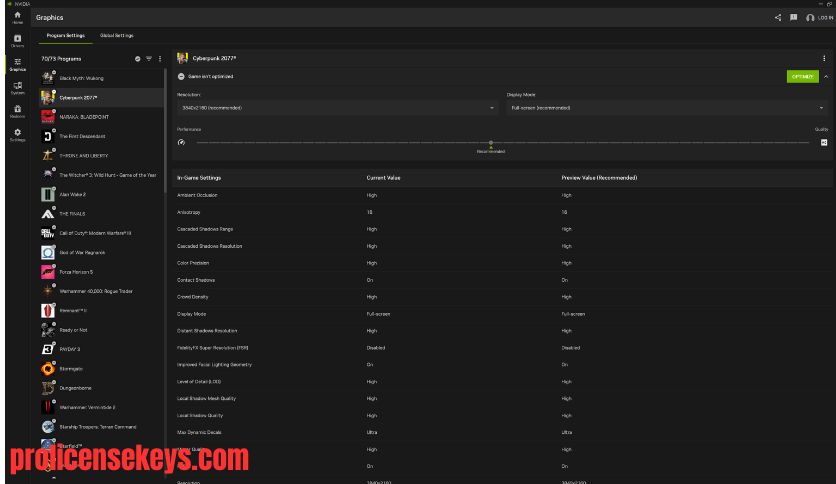
Task: Open the feedback notification icon in header
Action: pos(793,18)
